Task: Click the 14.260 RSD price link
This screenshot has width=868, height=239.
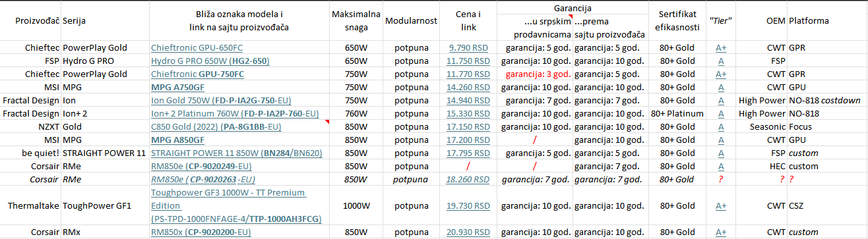Action: (x=468, y=88)
